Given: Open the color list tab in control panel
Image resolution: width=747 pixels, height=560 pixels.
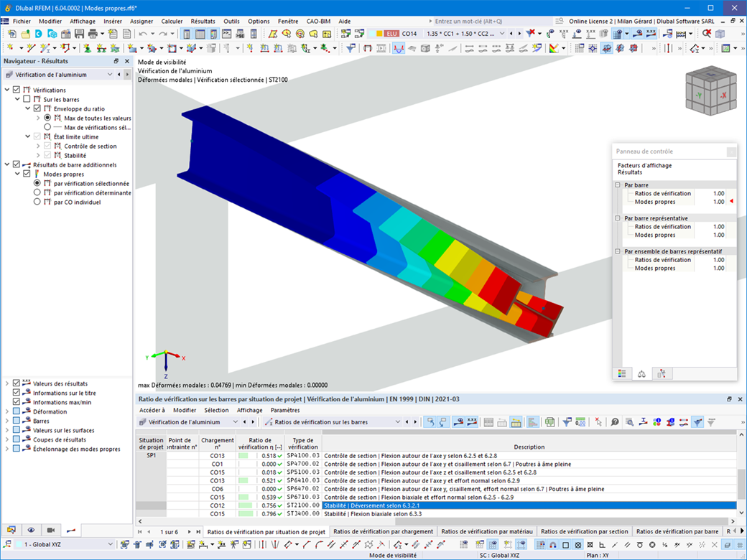Looking at the screenshot, I should 622,374.
